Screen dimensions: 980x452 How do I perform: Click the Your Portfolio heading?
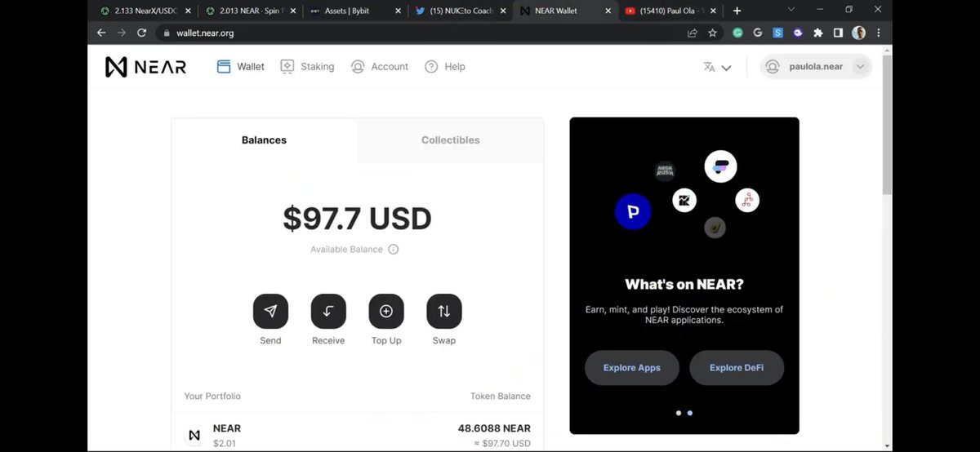(x=212, y=397)
